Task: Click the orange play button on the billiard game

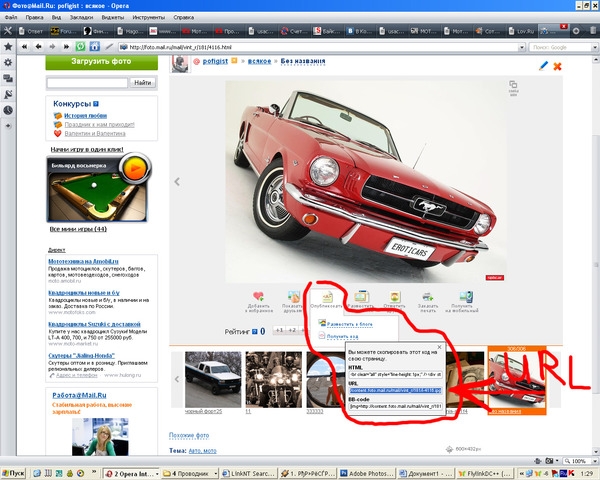Action: click(135, 168)
